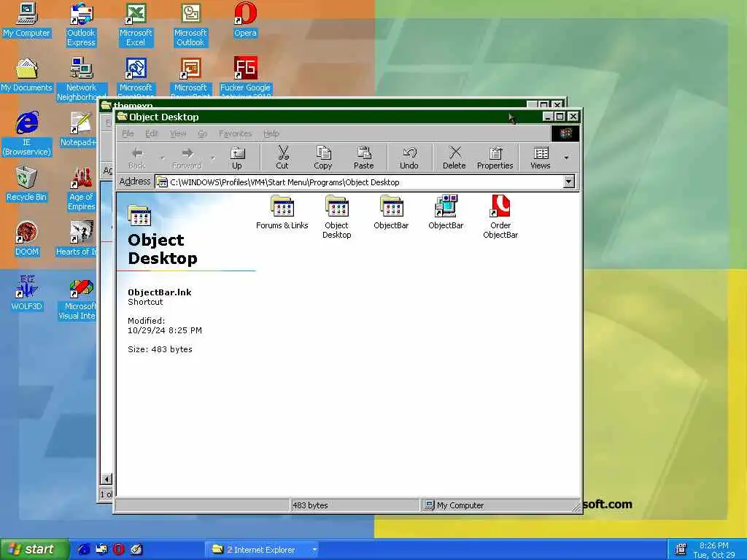This screenshot has width=747, height=560.
Task: Click the Start button
Action: tap(34, 549)
